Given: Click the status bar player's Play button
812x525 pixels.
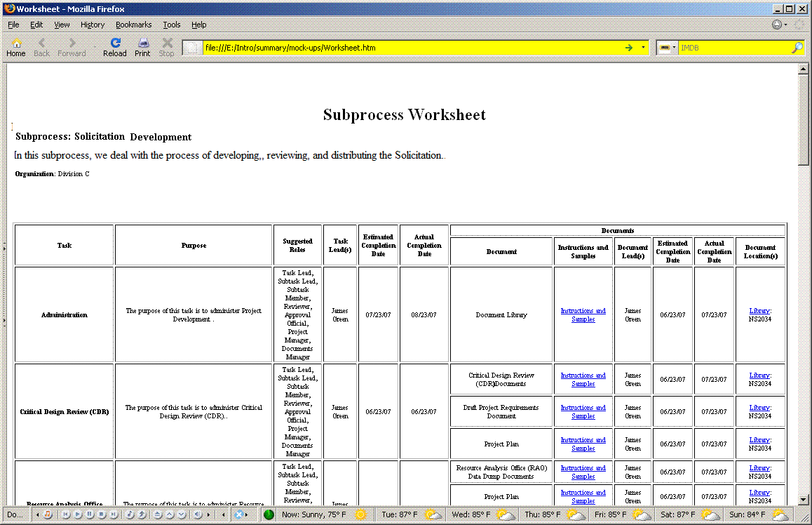Looking at the screenshot, I should point(78,514).
